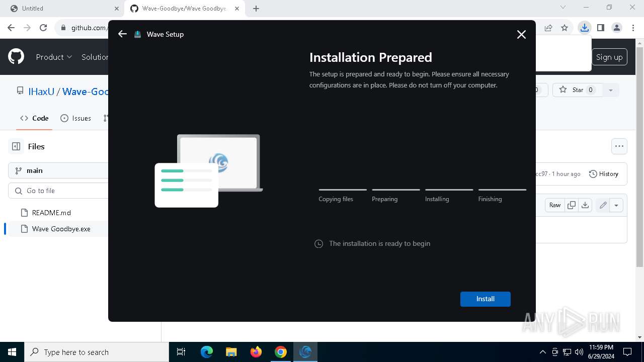This screenshot has height=362, width=644.
Task: Click the Wave Setup installer icon in title
Action: (137, 34)
